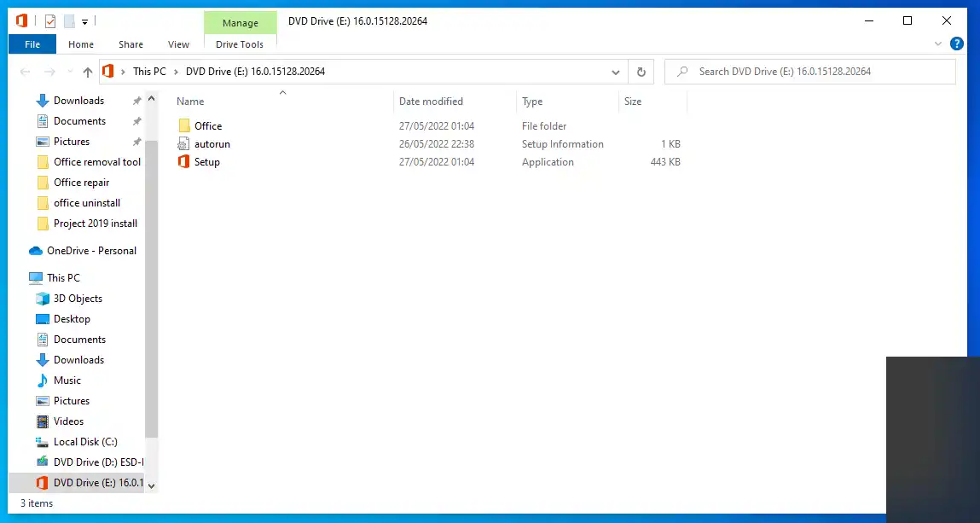Switch to the View ribbon tab

(178, 44)
